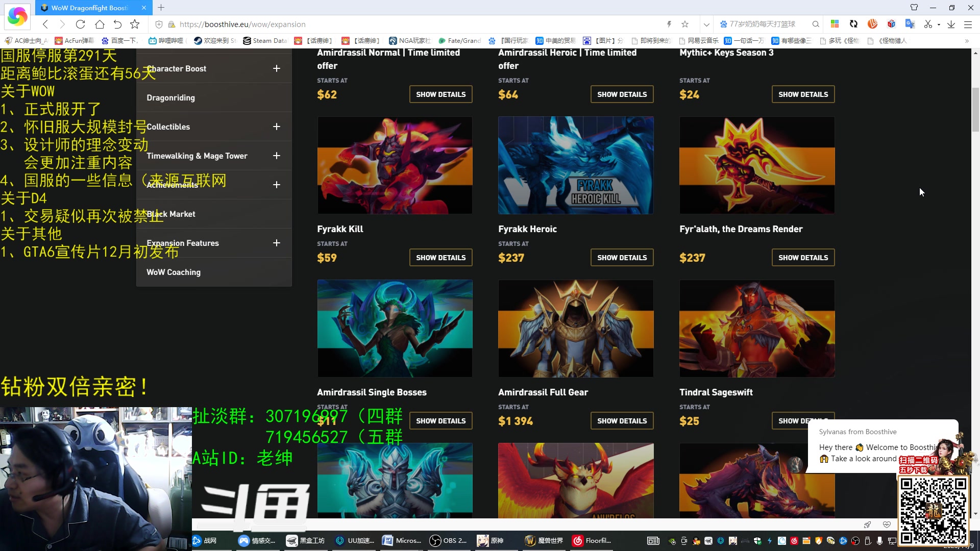Viewport: 980px width, 551px height.
Task: Expand the Collectibles category
Action: [277, 127]
